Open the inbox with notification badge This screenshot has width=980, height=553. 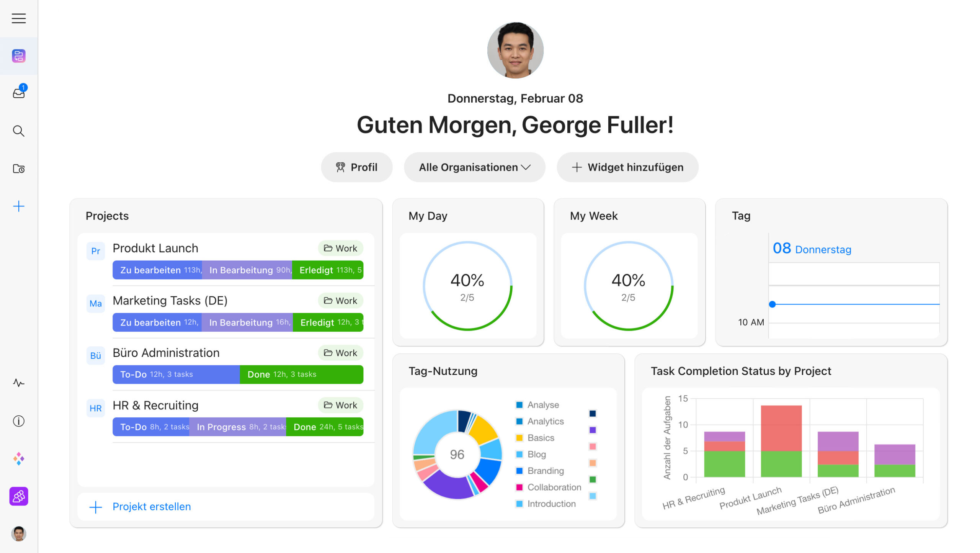pos(18,93)
